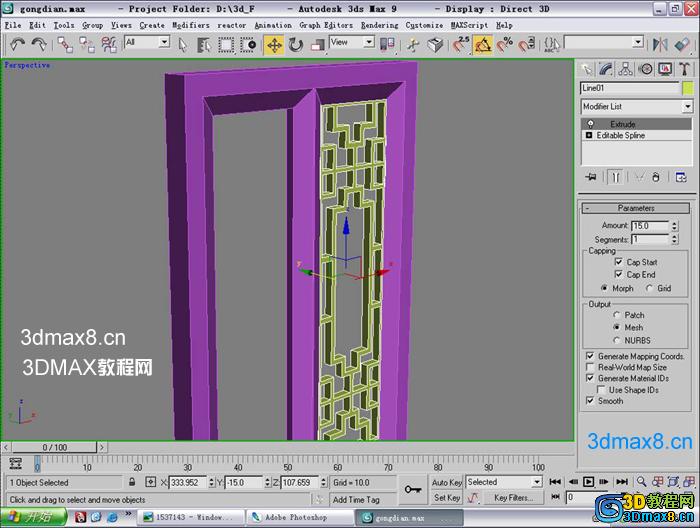Toggle the Cap End checkbox
Image resolution: width=700 pixels, height=528 pixels.
[618, 274]
